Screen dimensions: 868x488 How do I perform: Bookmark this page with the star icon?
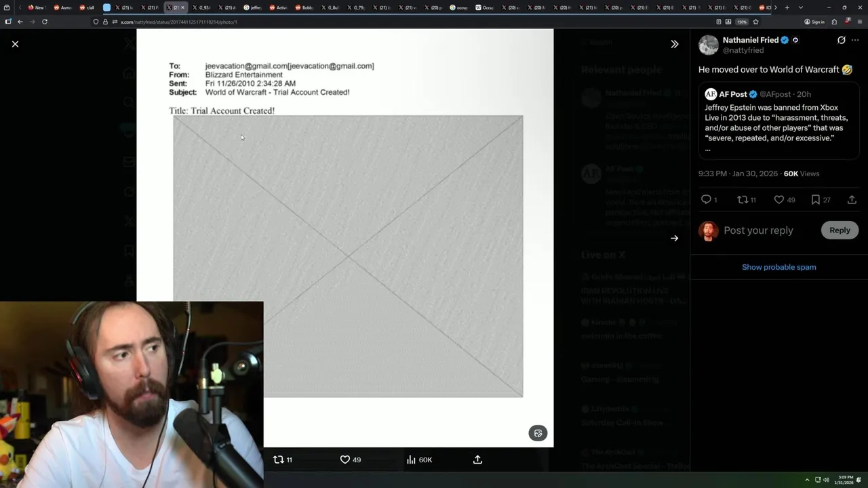[755, 22]
